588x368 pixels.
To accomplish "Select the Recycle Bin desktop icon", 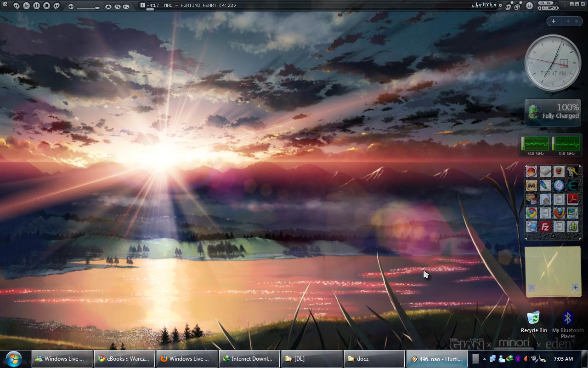I will point(534,322).
